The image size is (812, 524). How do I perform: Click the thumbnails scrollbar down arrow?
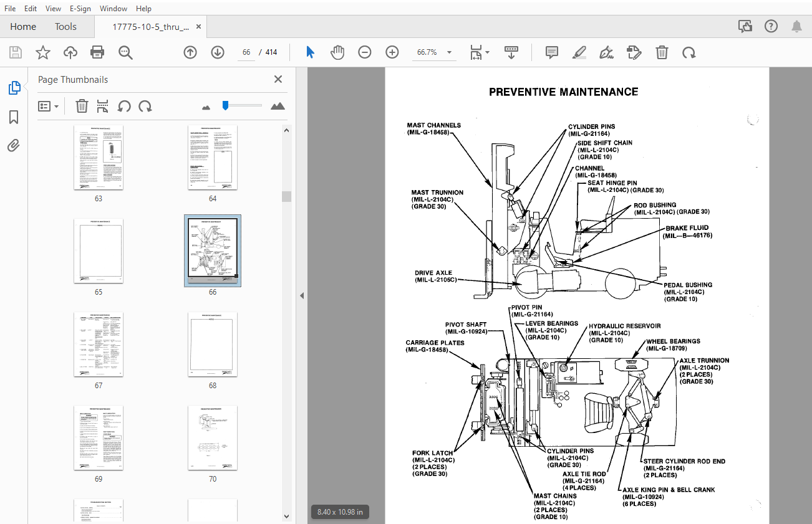tap(286, 516)
